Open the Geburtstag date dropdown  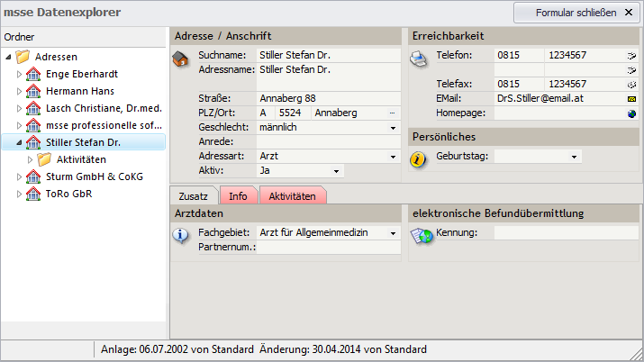[x=574, y=157]
